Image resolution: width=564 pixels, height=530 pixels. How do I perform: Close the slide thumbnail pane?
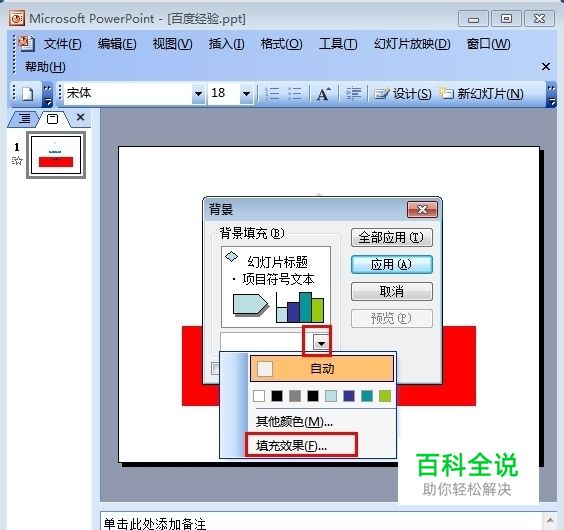[81, 117]
